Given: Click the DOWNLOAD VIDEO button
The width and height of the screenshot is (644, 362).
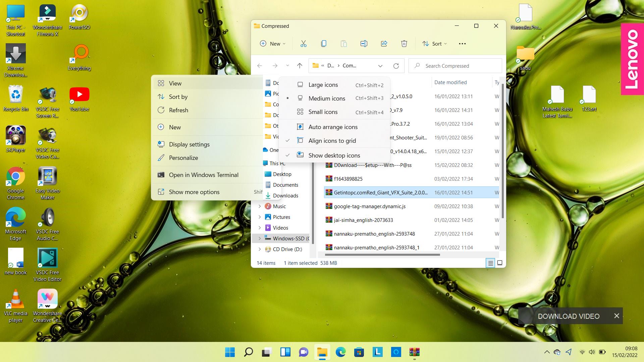Looking at the screenshot, I should coord(568,316).
